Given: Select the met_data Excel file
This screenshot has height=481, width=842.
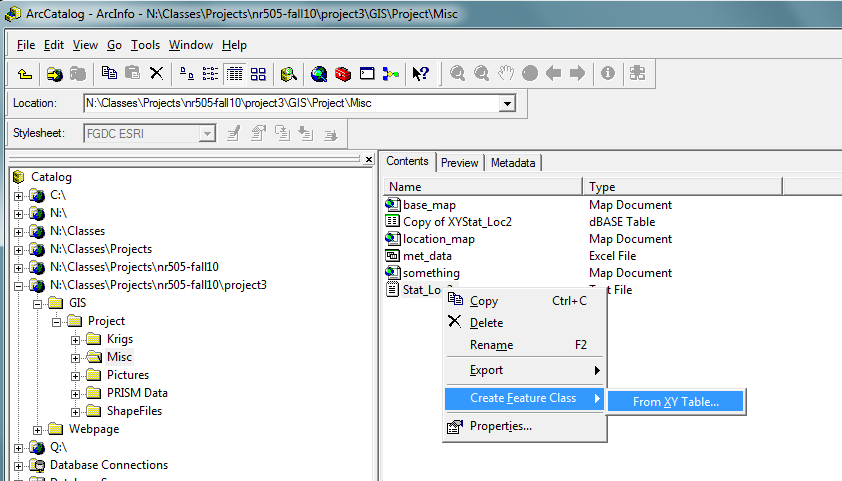Looking at the screenshot, I should 427,256.
